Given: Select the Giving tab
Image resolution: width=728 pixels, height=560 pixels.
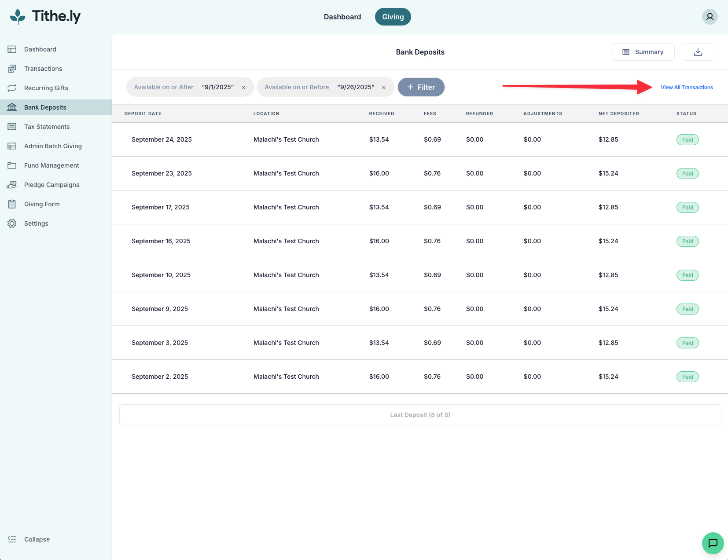Looking at the screenshot, I should point(393,17).
